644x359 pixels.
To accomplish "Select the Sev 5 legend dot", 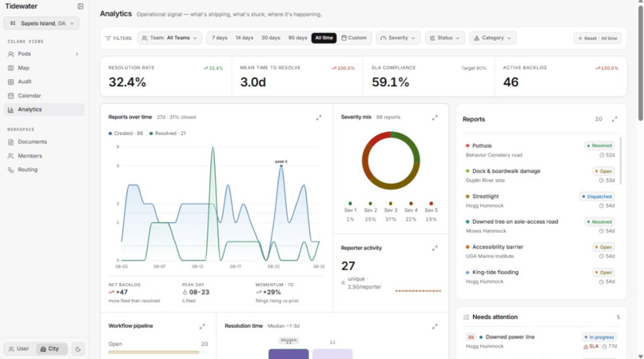I will [x=431, y=204].
